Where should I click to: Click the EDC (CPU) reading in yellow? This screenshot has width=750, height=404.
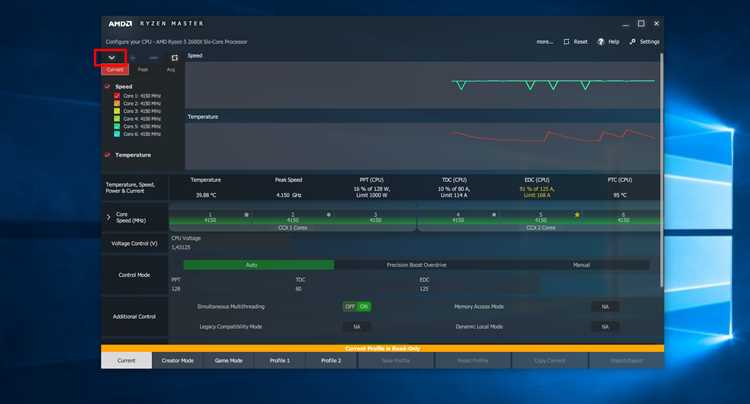point(537,192)
